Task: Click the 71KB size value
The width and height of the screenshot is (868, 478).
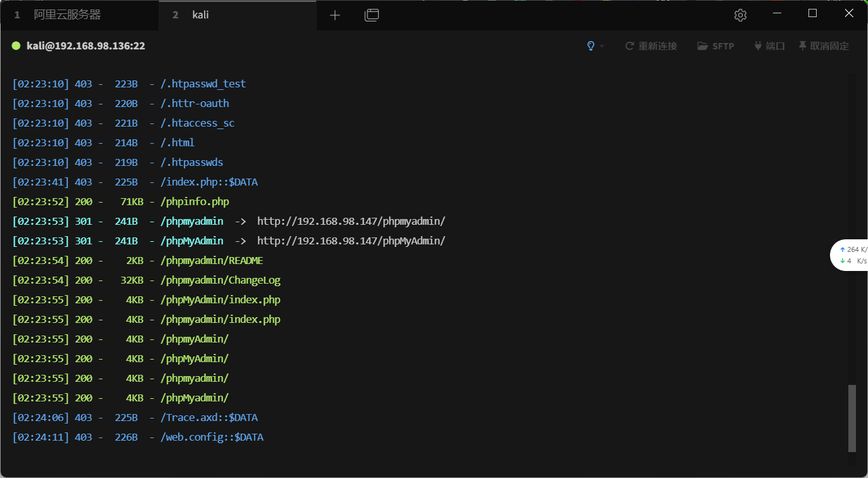Action: click(x=132, y=202)
